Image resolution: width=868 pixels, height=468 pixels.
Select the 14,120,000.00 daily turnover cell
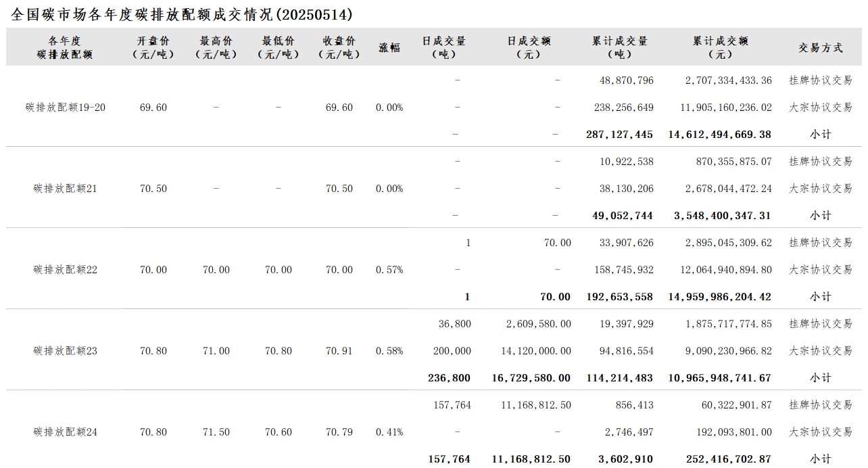pos(538,351)
